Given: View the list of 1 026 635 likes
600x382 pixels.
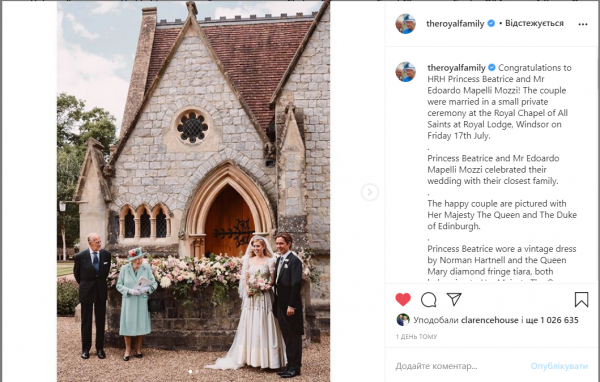Looking at the screenshot, I should (559, 320).
